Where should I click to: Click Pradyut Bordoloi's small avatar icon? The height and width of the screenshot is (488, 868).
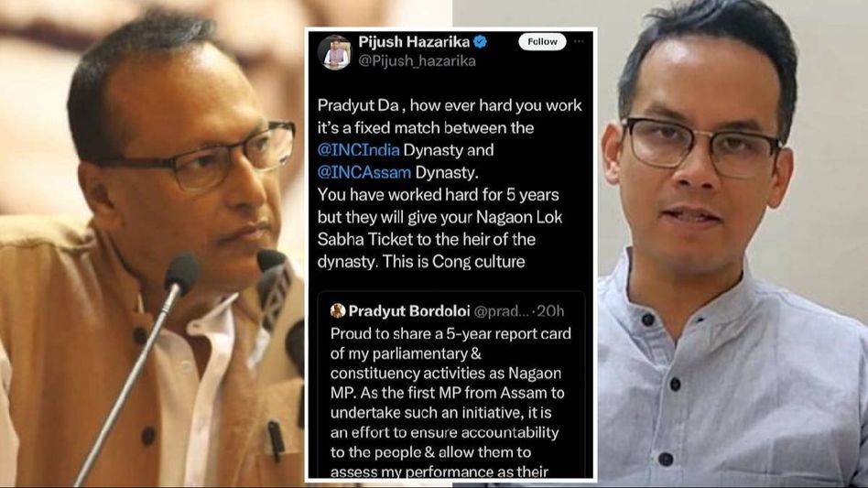point(338,311)
